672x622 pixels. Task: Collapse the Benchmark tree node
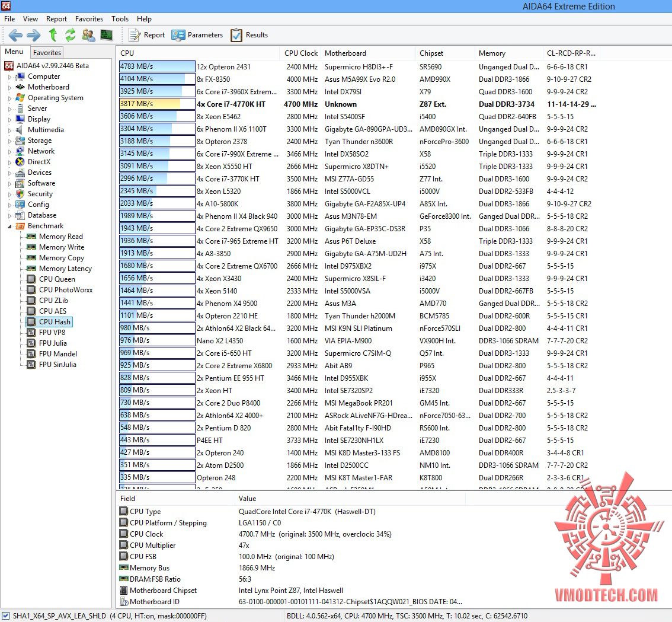(9, 227)
